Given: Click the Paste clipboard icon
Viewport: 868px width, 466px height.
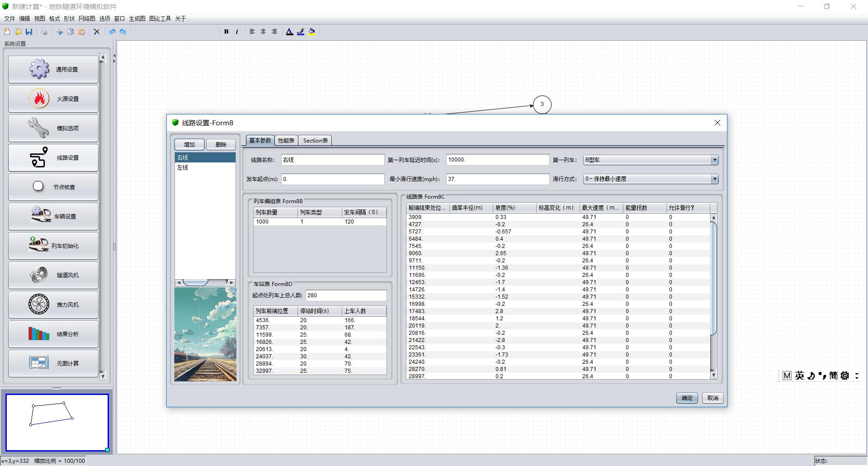Looking at the screenshot, I should (82, 32).
